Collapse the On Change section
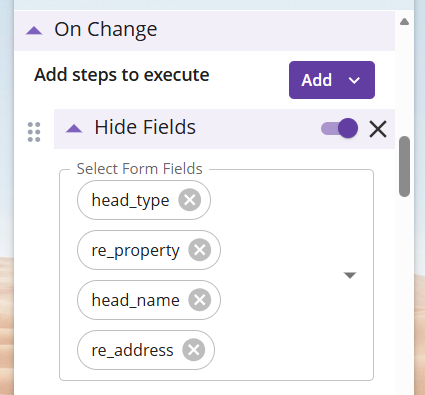This screenshot has height=395, width=425. [x=34, y=31]
